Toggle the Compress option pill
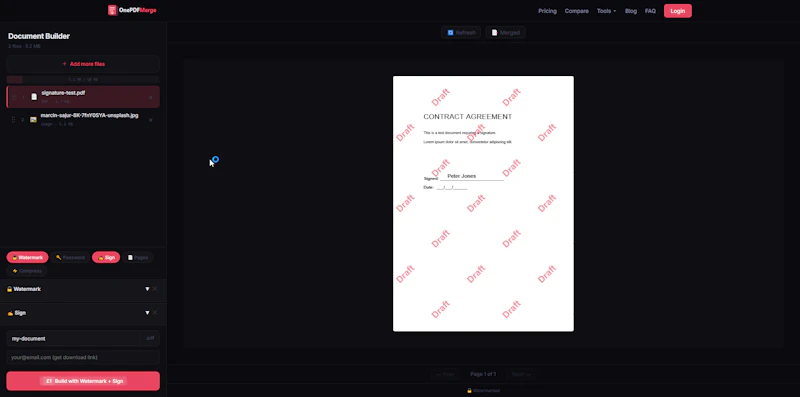The image size is (800, 397). pyautogui.click(x=27, y=271)
